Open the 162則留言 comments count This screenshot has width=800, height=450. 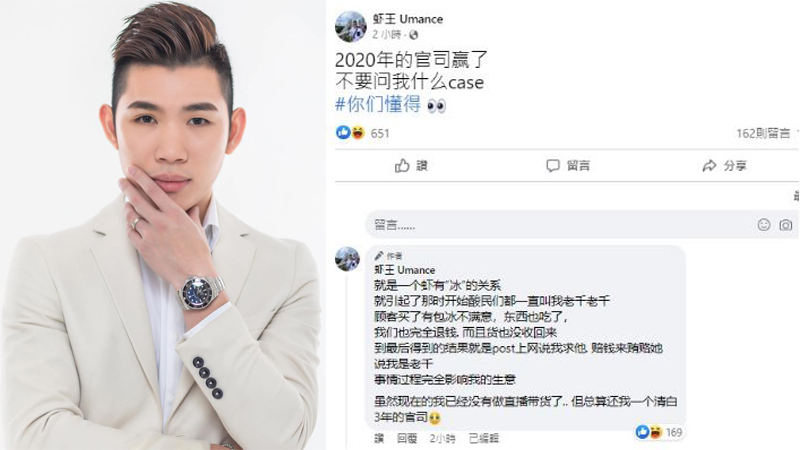point(763,134)
